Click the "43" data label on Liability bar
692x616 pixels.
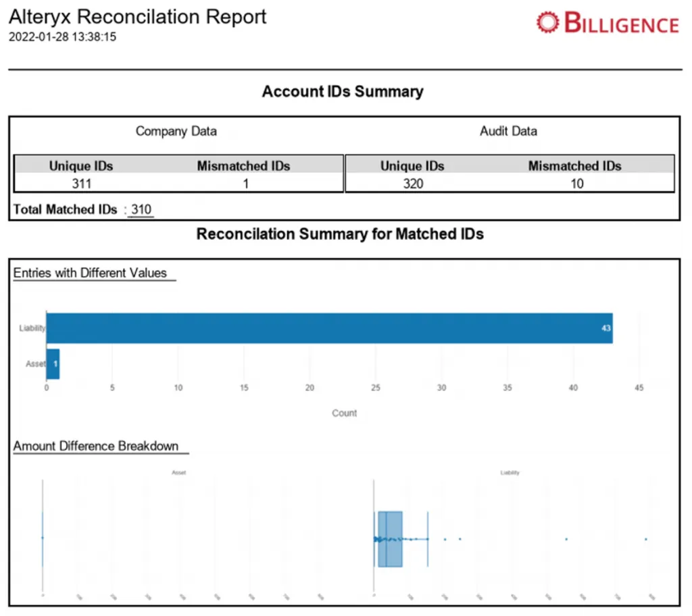pyautogui.click(x=606, y=328)
